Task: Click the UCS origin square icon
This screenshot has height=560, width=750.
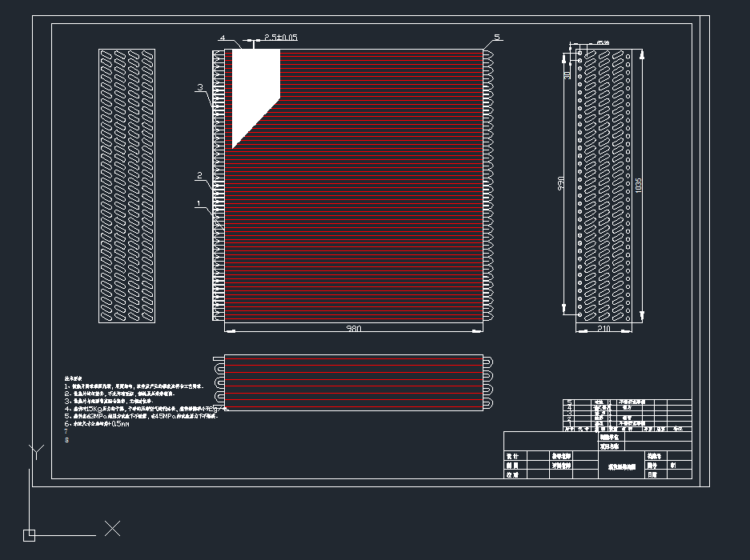Action: coord(29,535)
